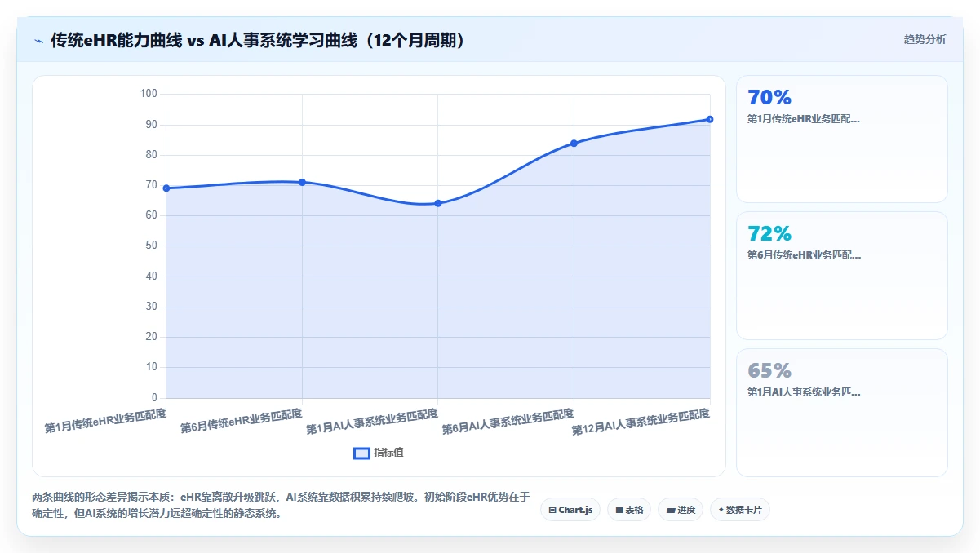Click card caption under 70%

(x=804, y=119)
